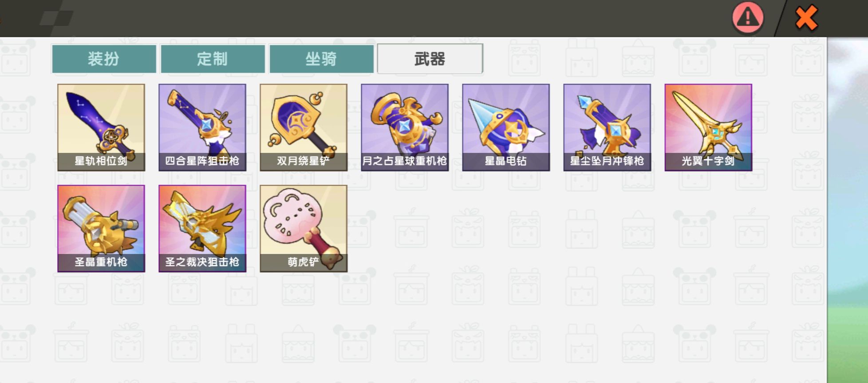Image resolution: width=868 pixels, height=383 pixels.
Task: Close the panel with orange X
Action: 806,18
